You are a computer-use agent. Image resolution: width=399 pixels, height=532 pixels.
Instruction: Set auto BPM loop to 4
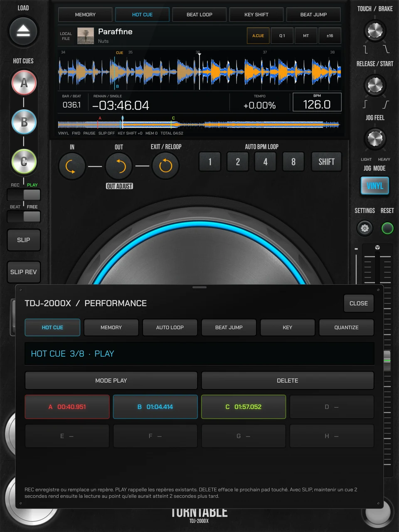(x=266, y=162)
